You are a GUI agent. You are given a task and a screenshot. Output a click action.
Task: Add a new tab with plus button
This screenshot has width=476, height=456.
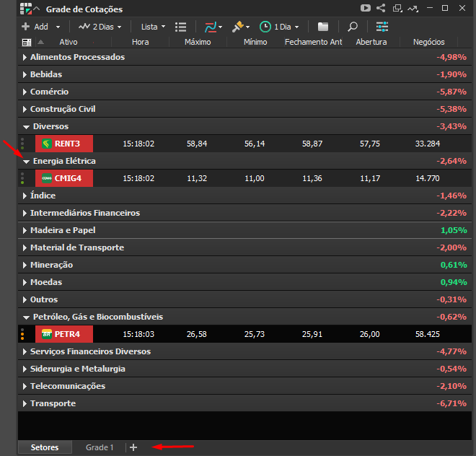pyautogui.click(x=133, y=447)
